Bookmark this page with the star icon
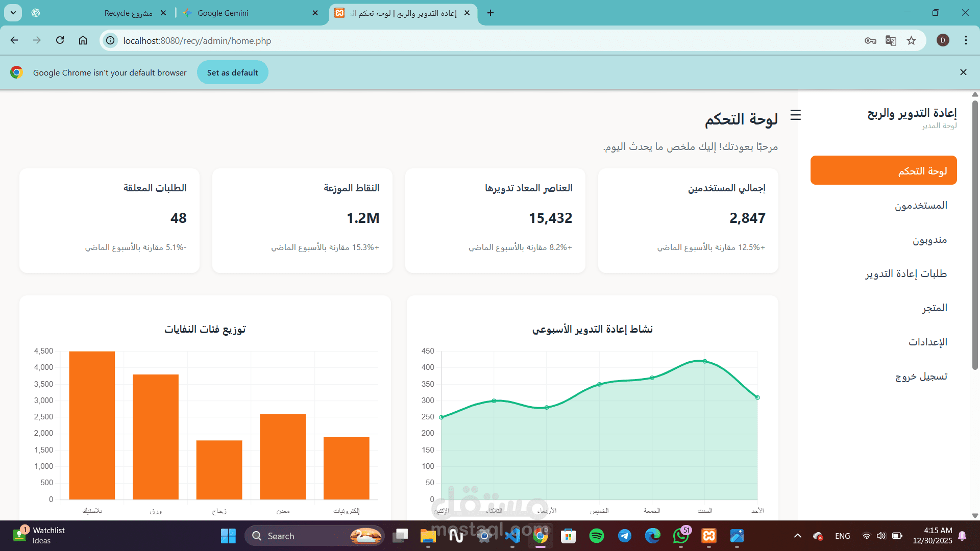 911,40
